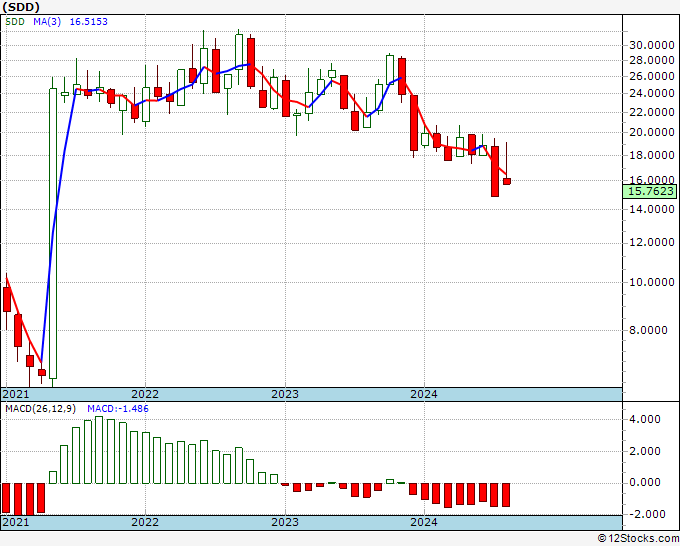Click the 28.0000 price axis label

(652, 60)
